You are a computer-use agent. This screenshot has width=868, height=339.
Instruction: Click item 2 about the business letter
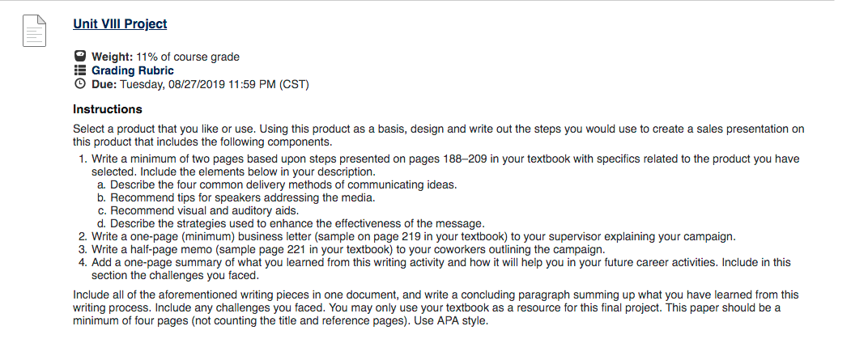pyautogui.click(x=406, y=237)
